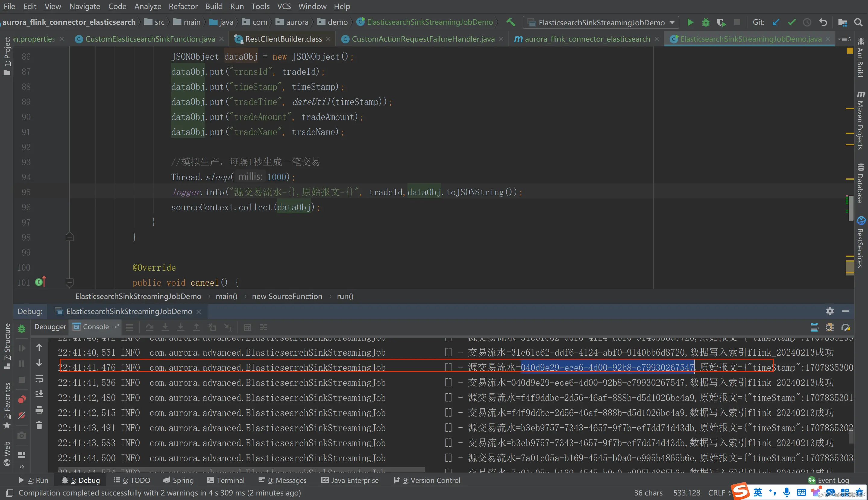Toggle scroll to end of console
Image resolution: width=868 pixels, height=500 pixels.
pyautogui.click(x=39, y=394)
